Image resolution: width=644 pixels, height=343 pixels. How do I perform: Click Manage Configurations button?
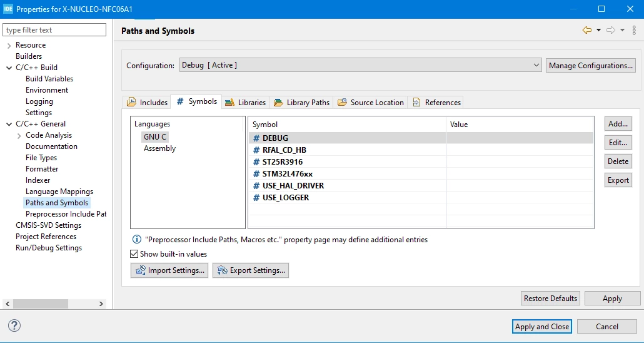pos(591,65)
